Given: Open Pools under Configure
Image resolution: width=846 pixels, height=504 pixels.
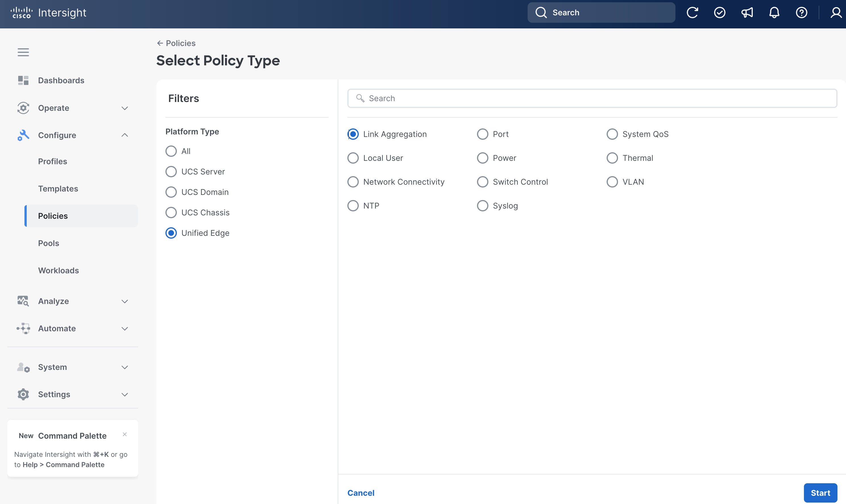Looking at the screenshot, I should pos(49,243).
